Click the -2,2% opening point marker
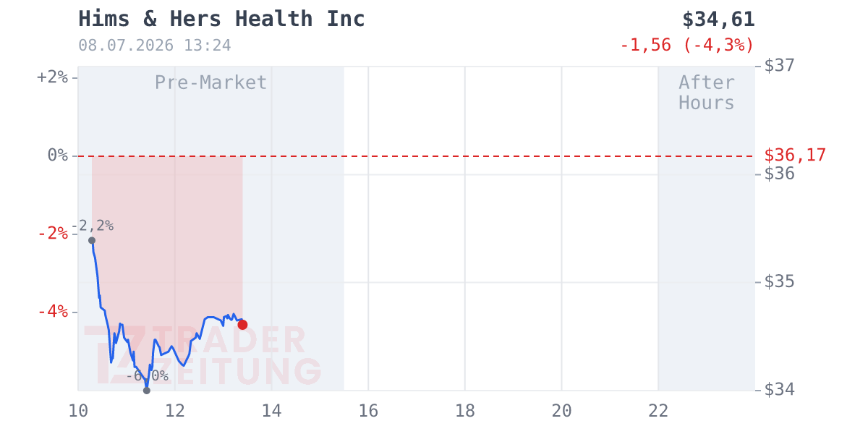 [92, 240]
